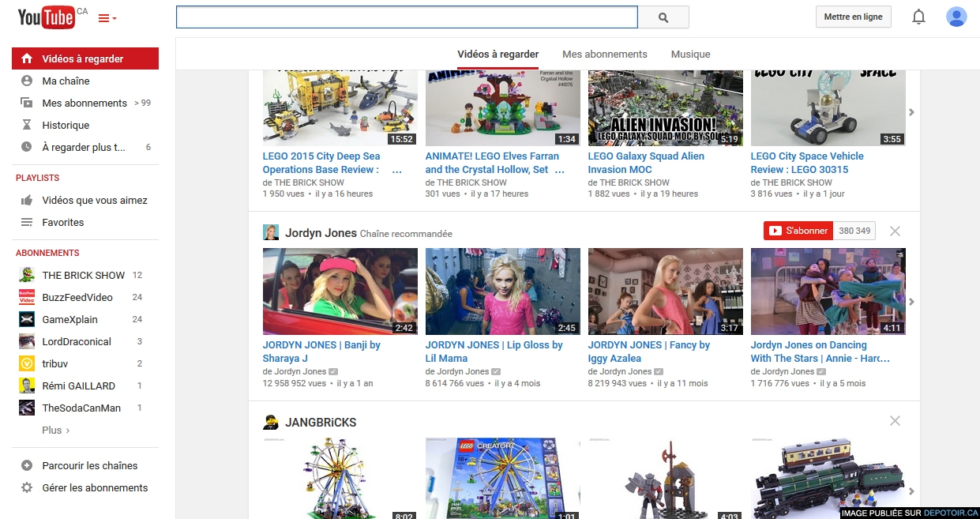Click the Jordyn Jones channel name heading
Viewport: 980px width, 519px height.
point(321,233)
